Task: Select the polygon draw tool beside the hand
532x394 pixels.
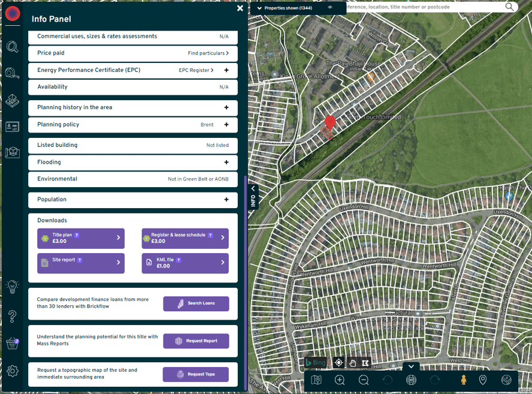Action: [x=365, y=363]
